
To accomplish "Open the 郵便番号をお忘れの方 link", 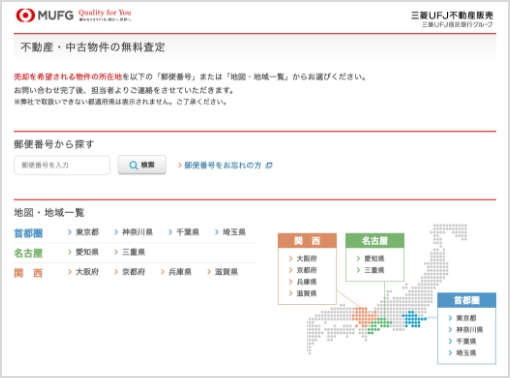I will tap(223, 165).
